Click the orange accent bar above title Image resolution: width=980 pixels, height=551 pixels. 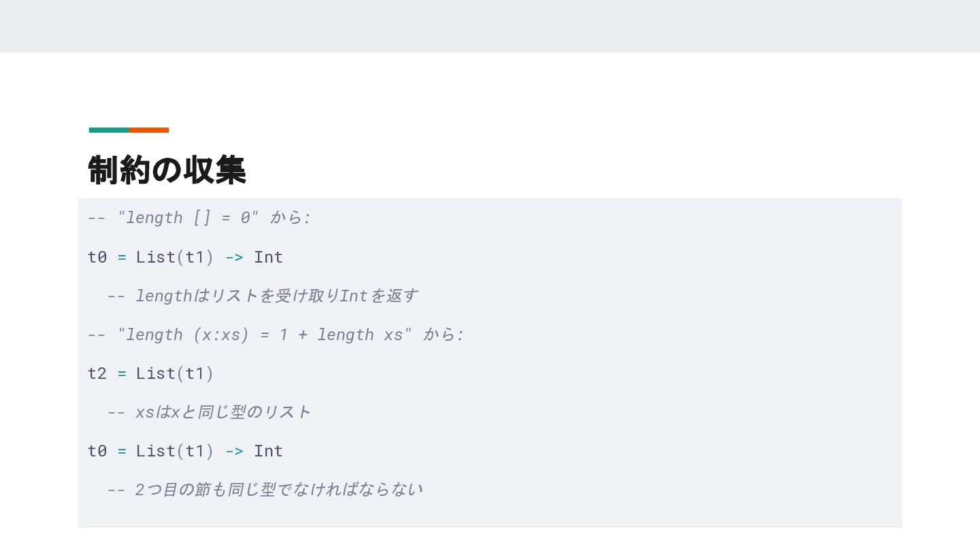tap(149, 130)
